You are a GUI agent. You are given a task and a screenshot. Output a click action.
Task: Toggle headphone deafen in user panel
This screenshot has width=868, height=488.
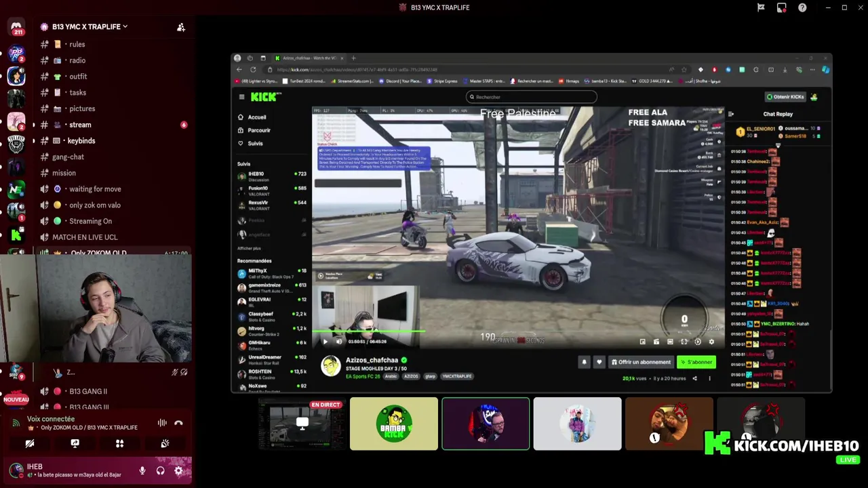tap(161, 470)
